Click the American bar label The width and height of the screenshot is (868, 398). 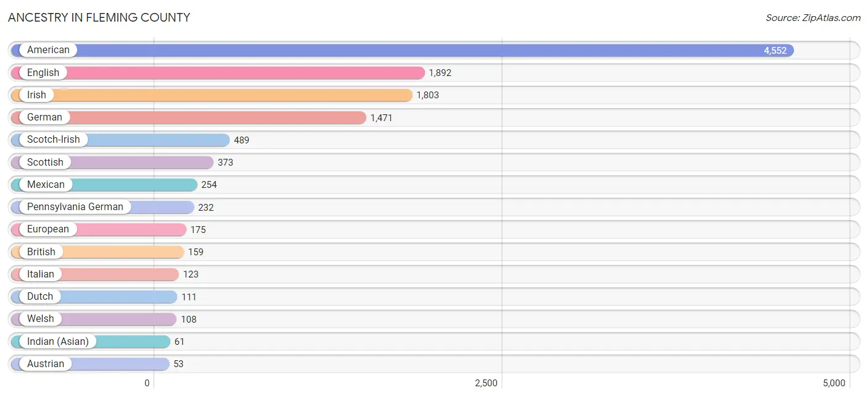pos(48,50)
